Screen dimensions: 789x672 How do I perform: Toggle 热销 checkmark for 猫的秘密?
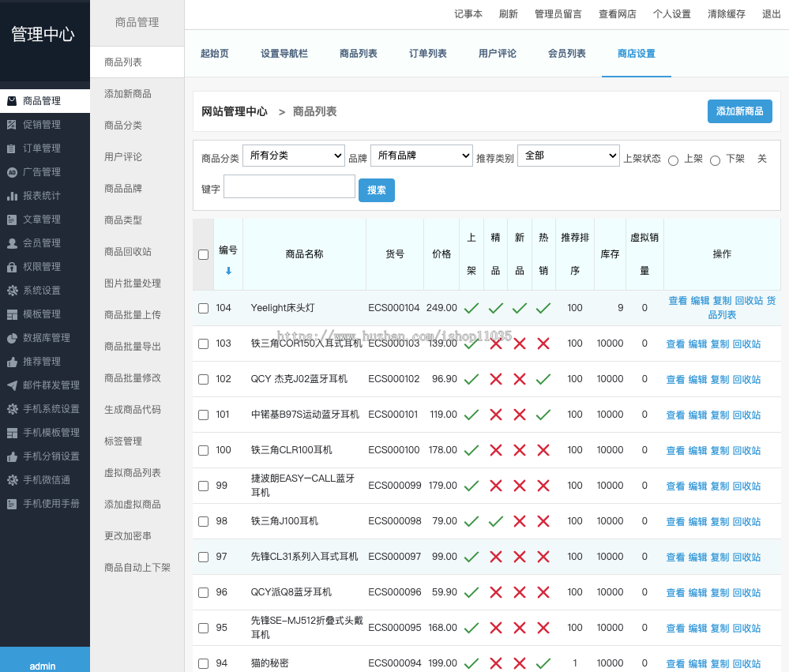click(x=543, y=663)
